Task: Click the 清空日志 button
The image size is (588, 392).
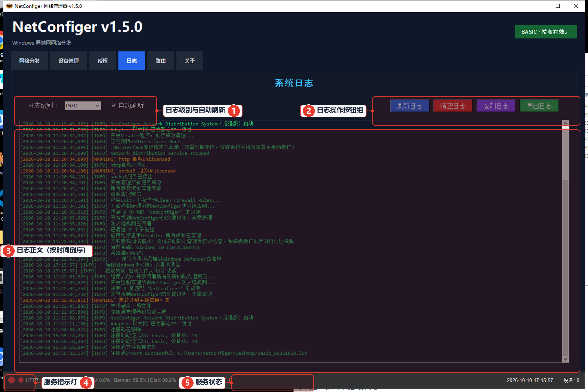Action: [x=453, y=106]
